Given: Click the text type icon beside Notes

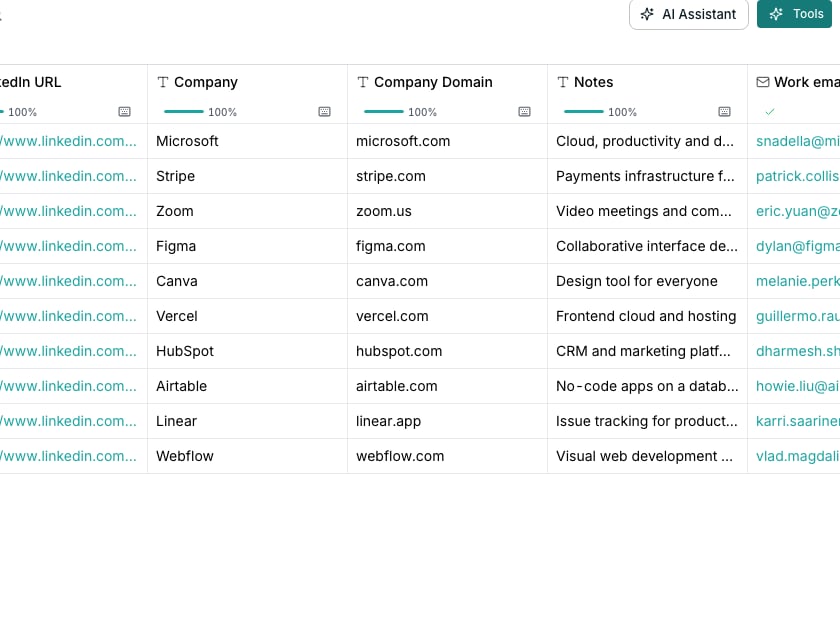Looking at the screenshot, I should point(562,82).
